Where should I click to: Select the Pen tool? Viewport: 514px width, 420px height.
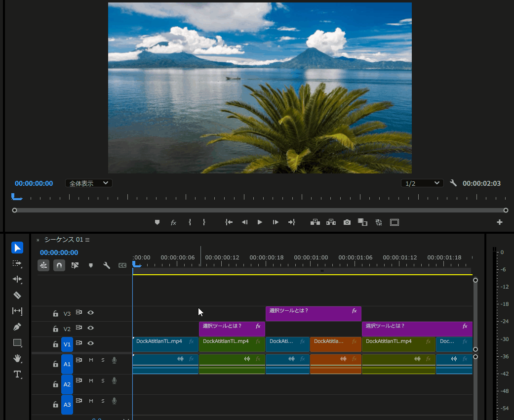17,327
